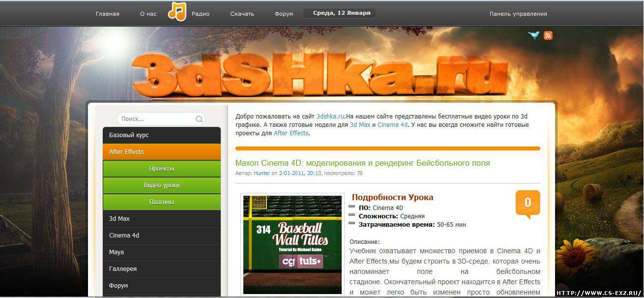Open Проекты under After Effects
The image size is (644, 298).
click(162, 169)
